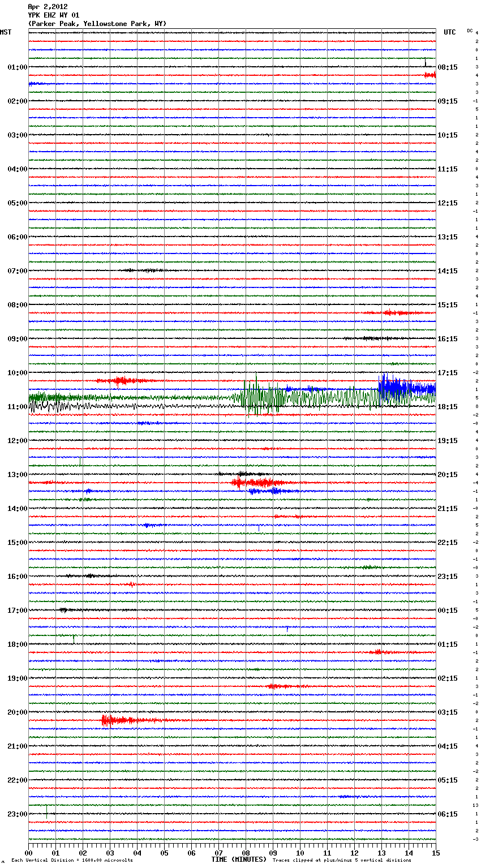Click the "10:00" MST time label

pyautogui.click(x=18, y=373)
